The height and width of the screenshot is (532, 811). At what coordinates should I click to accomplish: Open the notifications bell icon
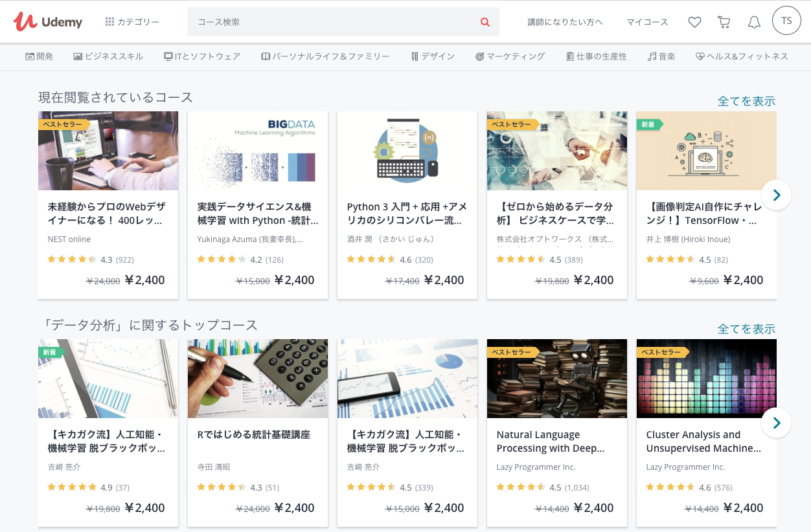click(754, 22)
